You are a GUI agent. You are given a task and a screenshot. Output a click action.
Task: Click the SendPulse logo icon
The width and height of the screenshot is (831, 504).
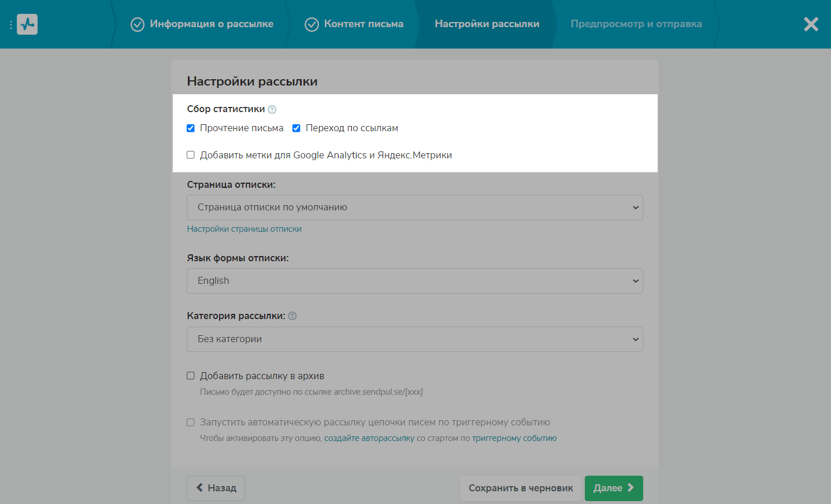[27, 24]
